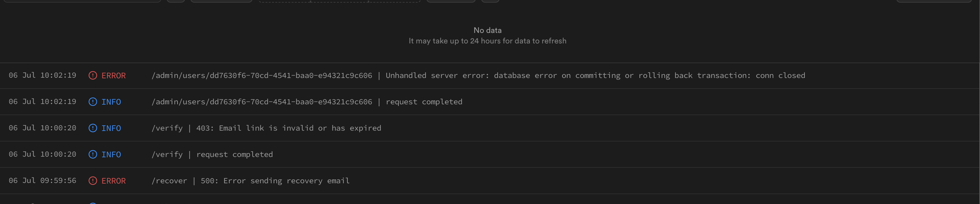Open the admin users request completed entry

(307, 102)
